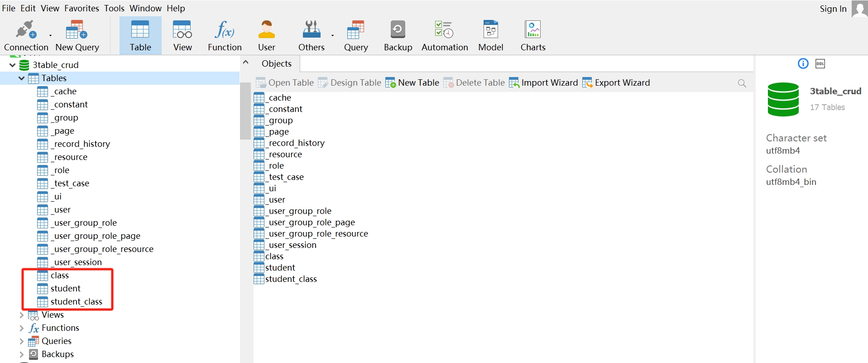Expand the Queries tree node
This screenshot has height=363, width=868.
tap(21, 341)
